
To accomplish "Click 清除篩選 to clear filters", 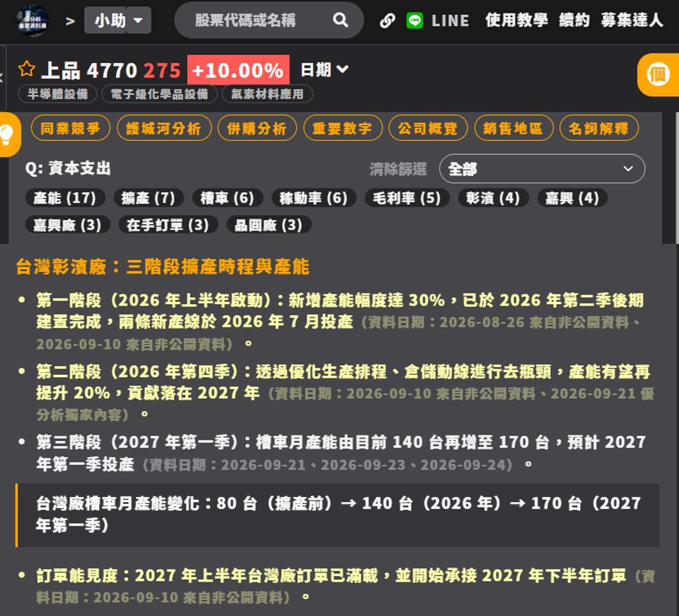I will click(x=398, y=169).
